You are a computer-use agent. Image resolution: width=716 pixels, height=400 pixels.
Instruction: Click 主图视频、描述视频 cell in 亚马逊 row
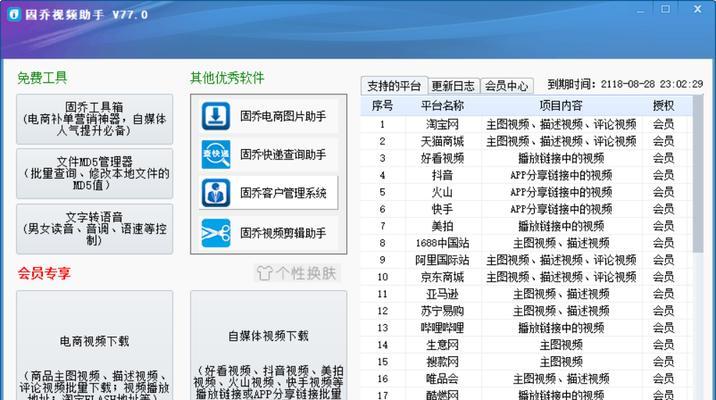point(561,294)
